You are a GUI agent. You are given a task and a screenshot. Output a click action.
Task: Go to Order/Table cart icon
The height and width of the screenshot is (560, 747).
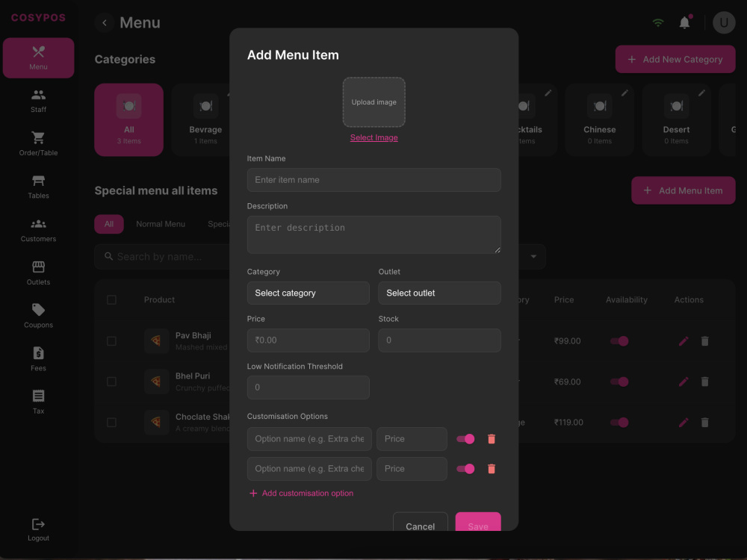[38, 137]
